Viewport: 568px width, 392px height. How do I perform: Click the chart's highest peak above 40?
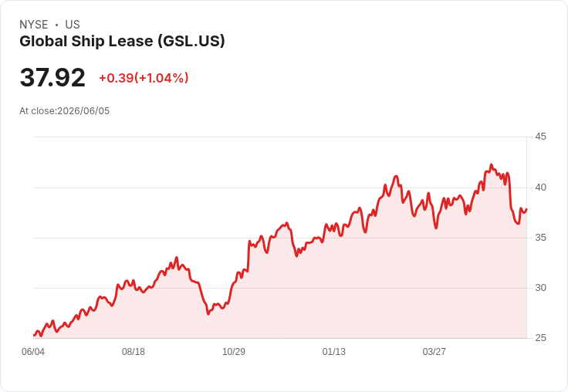click(491, 165)
